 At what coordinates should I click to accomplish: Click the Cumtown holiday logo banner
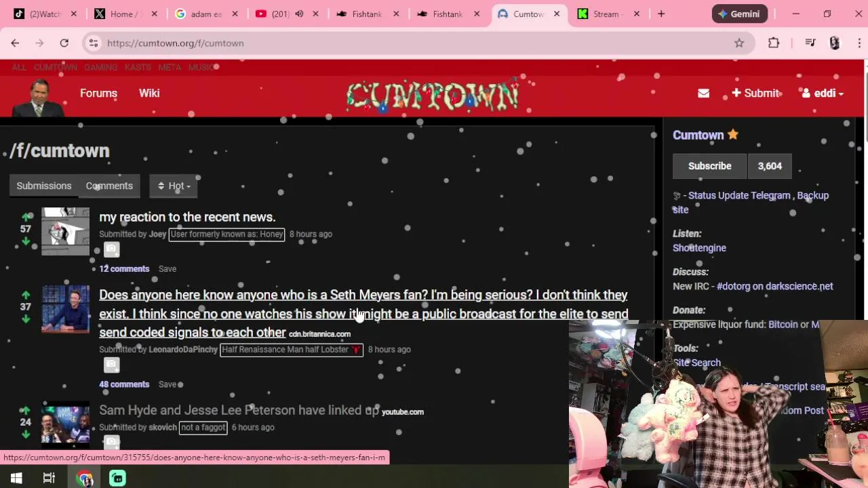pos(433,96)
